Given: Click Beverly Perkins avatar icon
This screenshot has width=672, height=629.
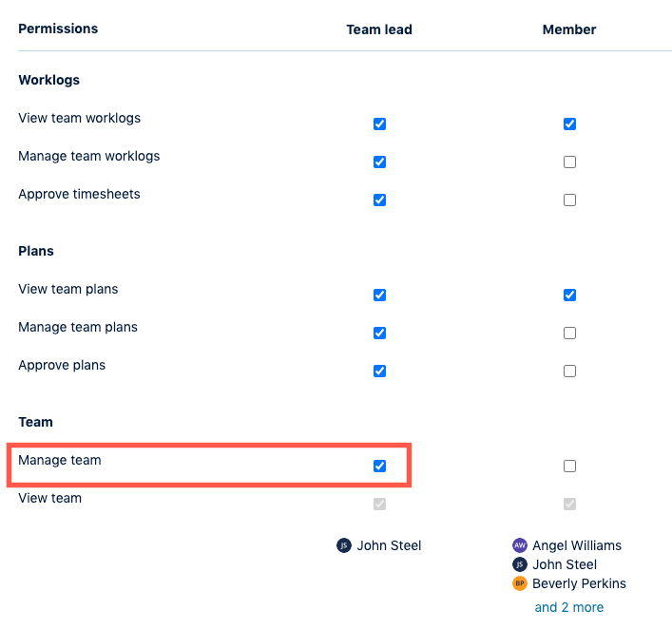Looking at the screenshot, I should tap(519, 583).
